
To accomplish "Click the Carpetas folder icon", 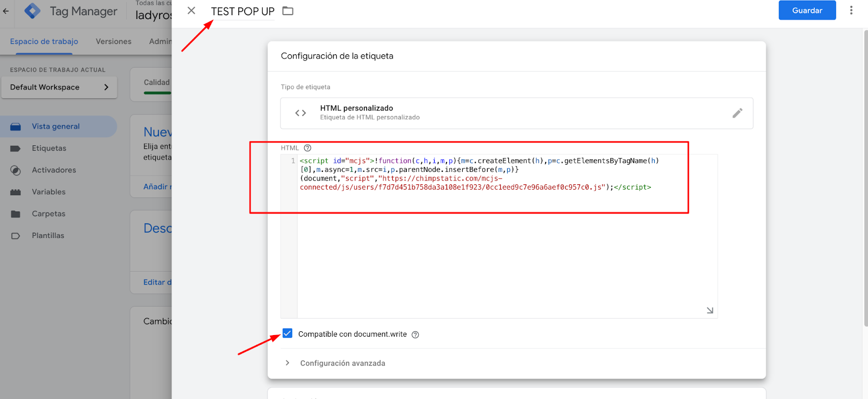I will 16,214.
